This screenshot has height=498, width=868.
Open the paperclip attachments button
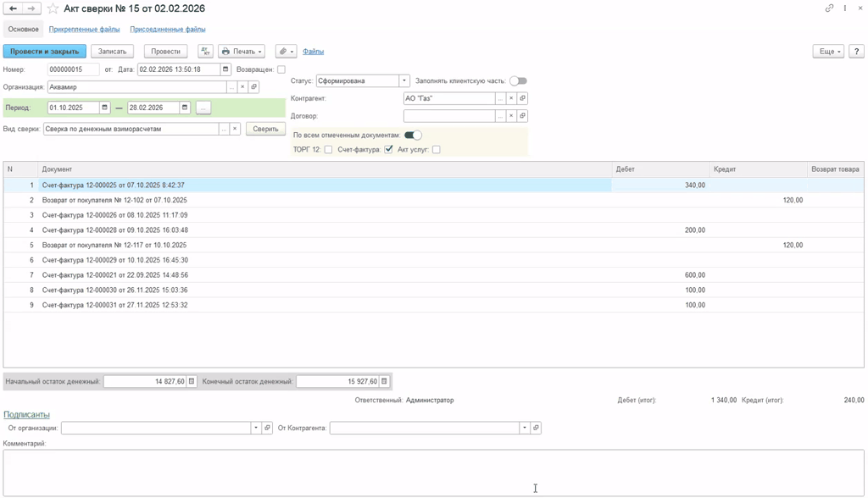click(x=286, y=52)
